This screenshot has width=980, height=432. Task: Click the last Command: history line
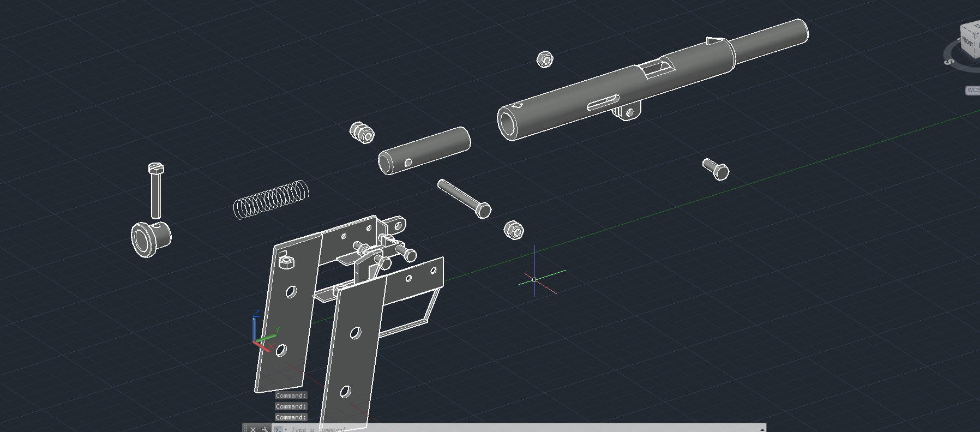coord(291,417)
